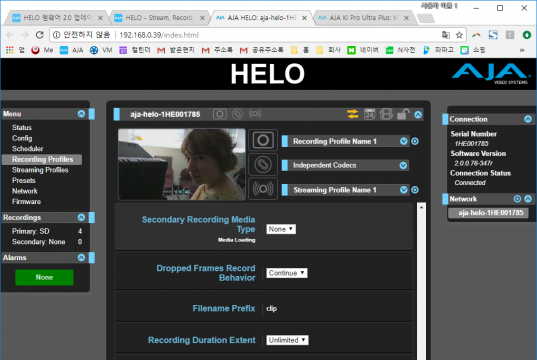The height and width of the screenshot is (360, 537).
Task: Collapse the Connection panel
Action: click(x=528, y=119)
